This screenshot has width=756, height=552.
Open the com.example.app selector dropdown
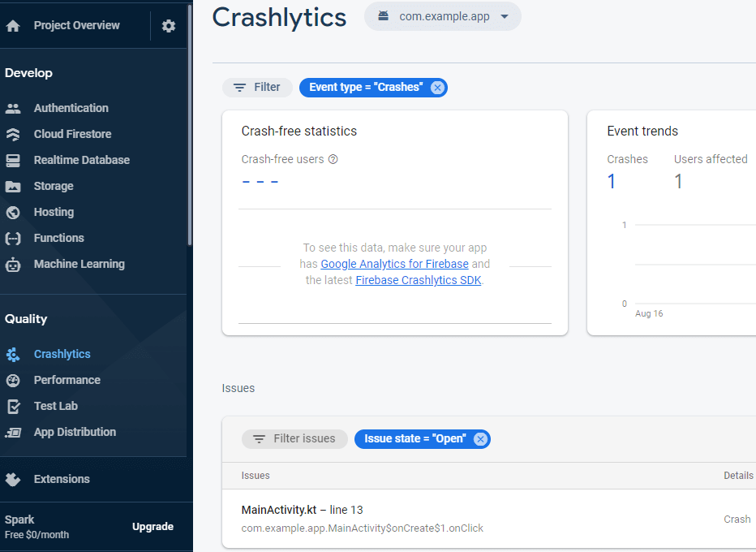(442, 16)
